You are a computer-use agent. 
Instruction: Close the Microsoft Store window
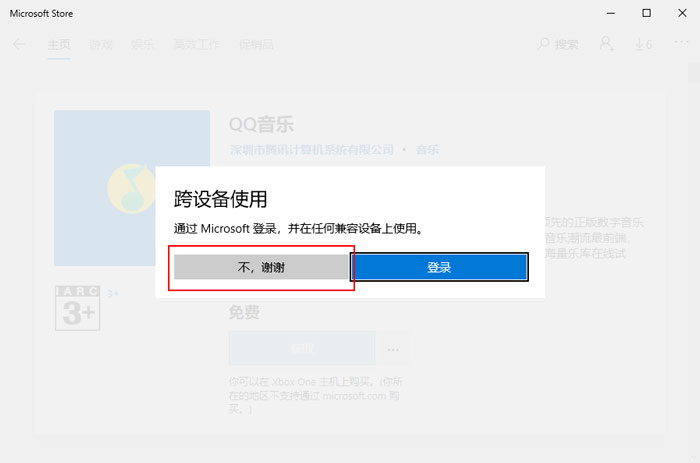click(682, 13)
